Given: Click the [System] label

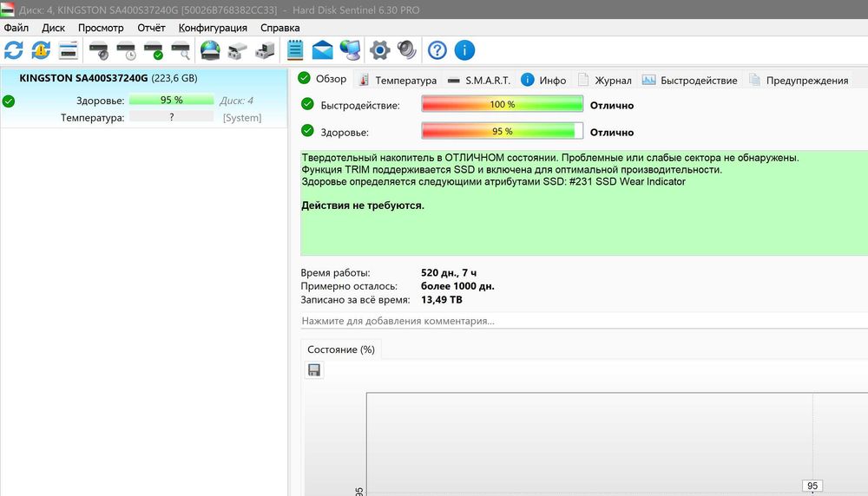Looking at the screenshot, I should [x=242, y=118].
